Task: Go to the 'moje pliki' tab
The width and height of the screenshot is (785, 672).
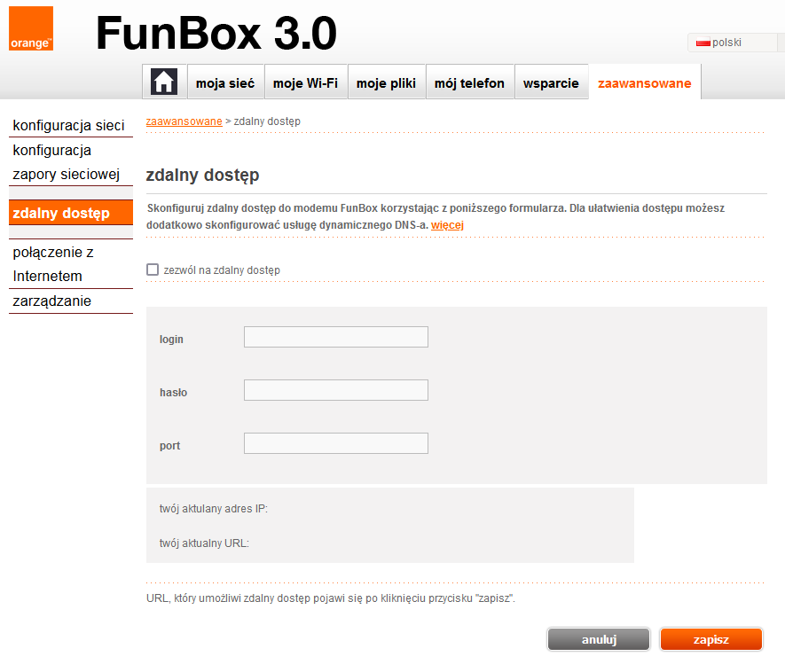Action: pyautogui.click(x=386, y=83)
